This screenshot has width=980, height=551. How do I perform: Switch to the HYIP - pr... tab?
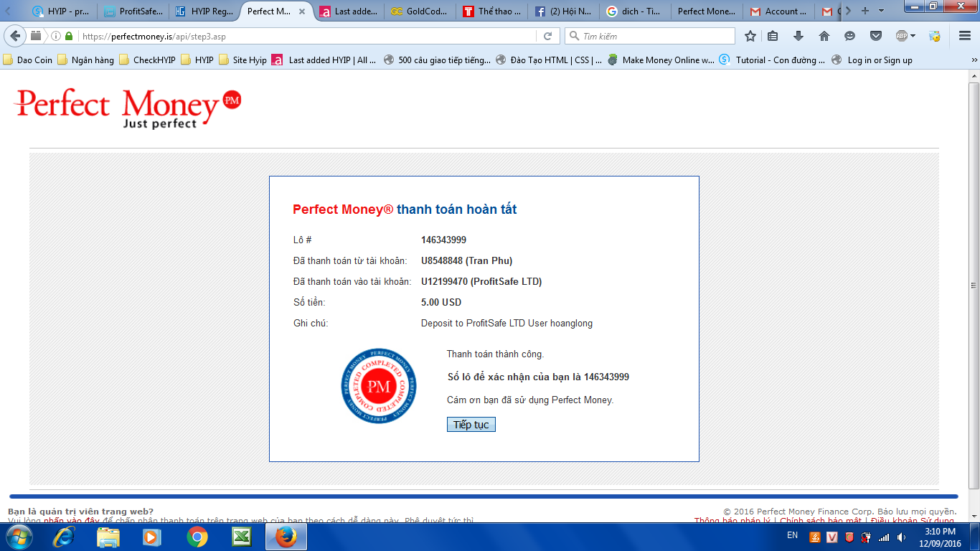click(x=61, y=11)
